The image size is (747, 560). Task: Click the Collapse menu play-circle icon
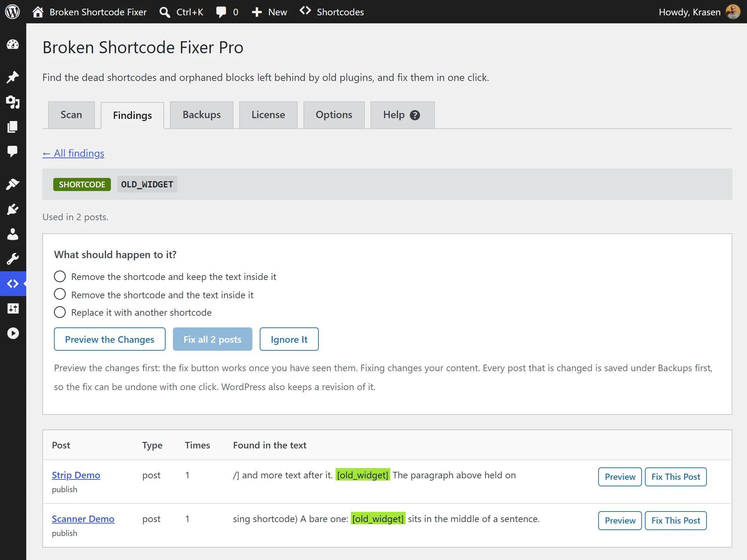pos(13,333)
